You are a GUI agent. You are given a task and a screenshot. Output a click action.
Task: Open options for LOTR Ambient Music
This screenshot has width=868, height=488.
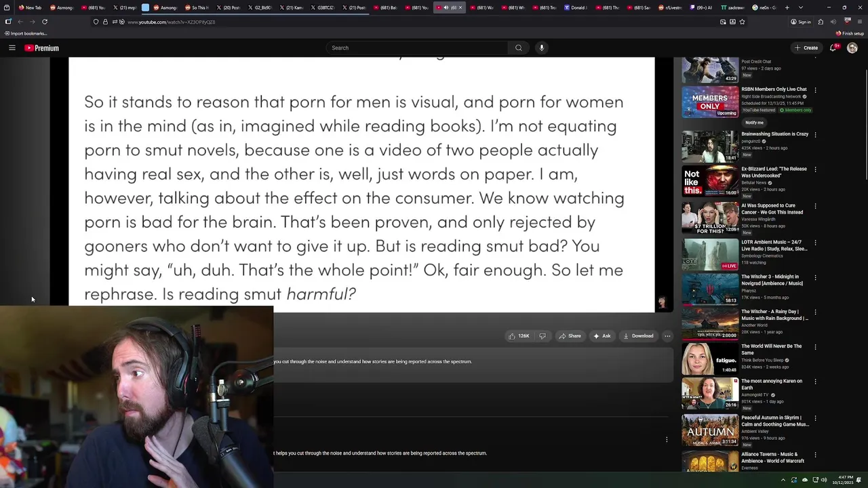pyautogui.click(x=815, y=243)
